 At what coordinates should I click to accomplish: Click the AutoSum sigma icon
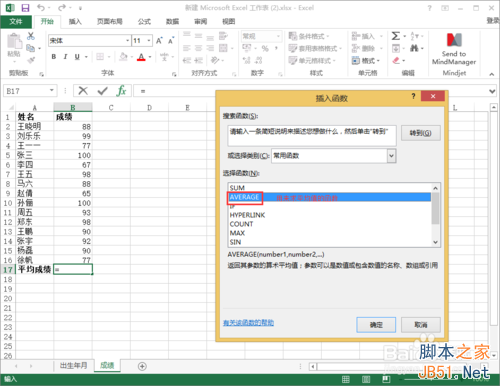pos(396,36)
